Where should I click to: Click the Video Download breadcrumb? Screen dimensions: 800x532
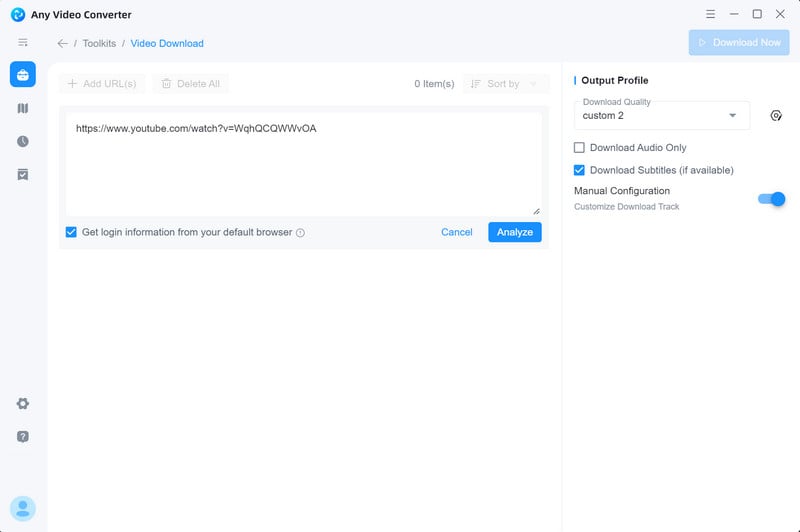[x=167, y=43]
